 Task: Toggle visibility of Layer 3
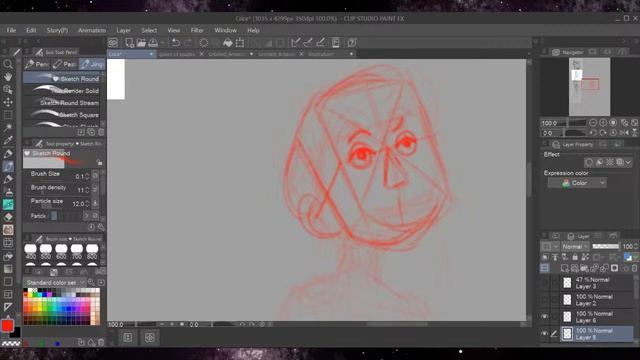click(544, 282)
